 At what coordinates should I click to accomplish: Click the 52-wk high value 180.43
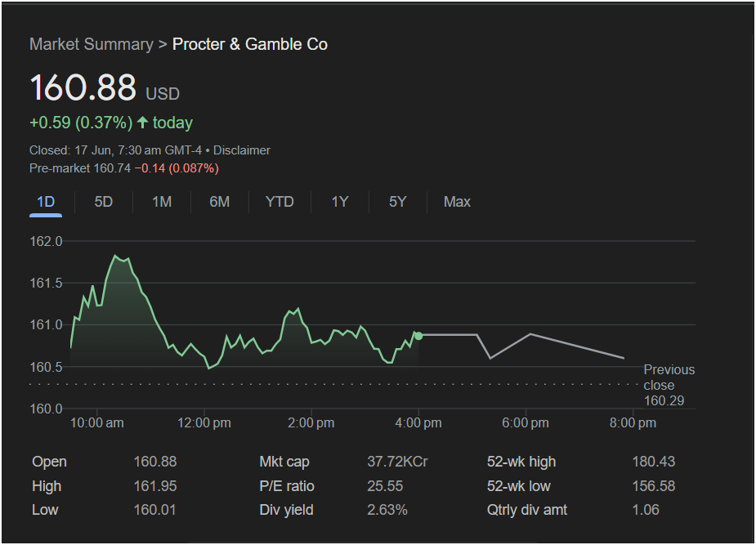click(x=653, y=462)
